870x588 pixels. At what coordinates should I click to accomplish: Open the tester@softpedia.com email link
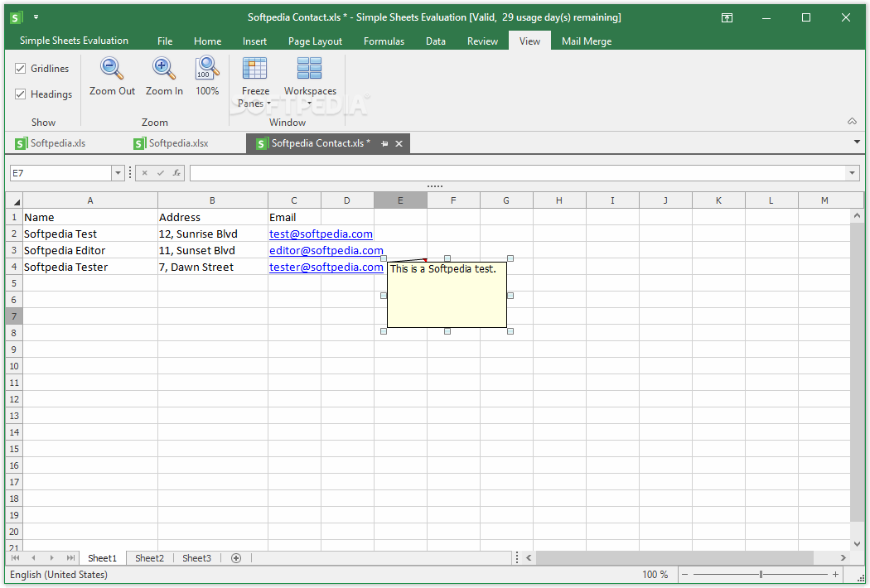[326, 267]
